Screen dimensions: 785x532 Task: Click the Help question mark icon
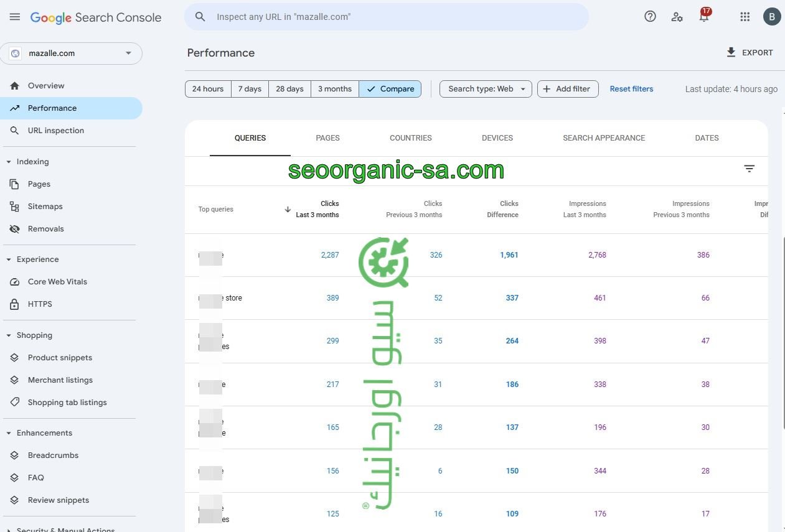pos(650,17)
